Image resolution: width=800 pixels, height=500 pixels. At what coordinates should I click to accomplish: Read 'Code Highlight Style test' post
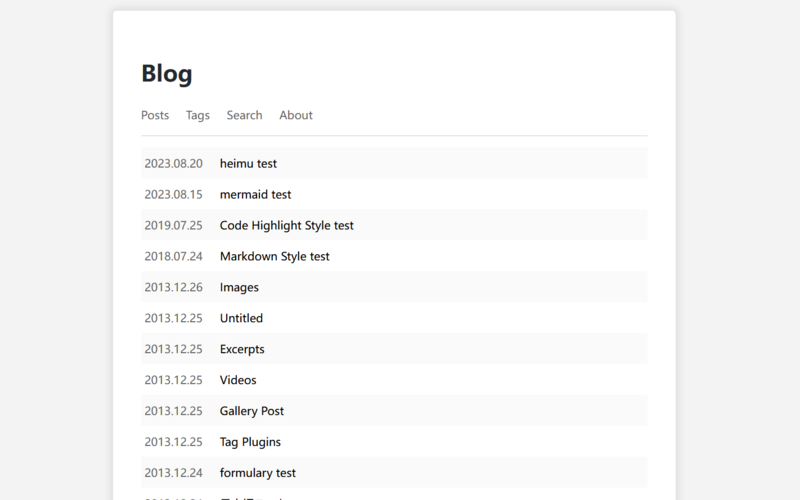click(286, 225)
